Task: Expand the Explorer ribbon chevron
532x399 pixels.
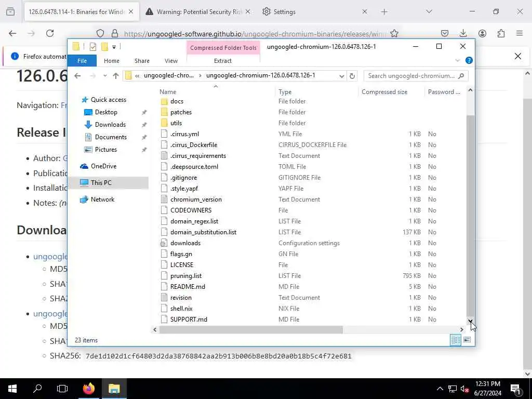Action: point(457,60)
